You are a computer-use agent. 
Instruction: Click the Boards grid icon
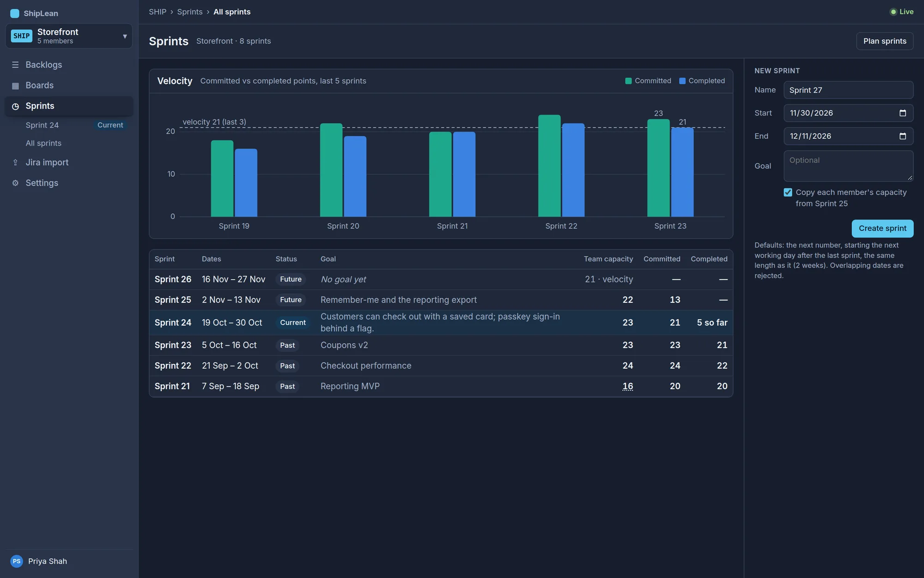pos(15,86)
